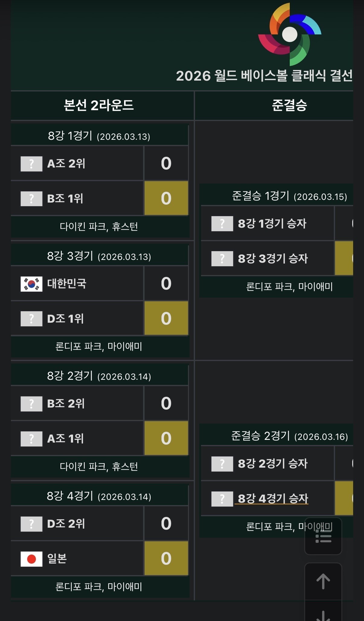This screenshot has width=364, height=621.
Task: Open the 일본 team link
Action: click(x=57, y=559)
